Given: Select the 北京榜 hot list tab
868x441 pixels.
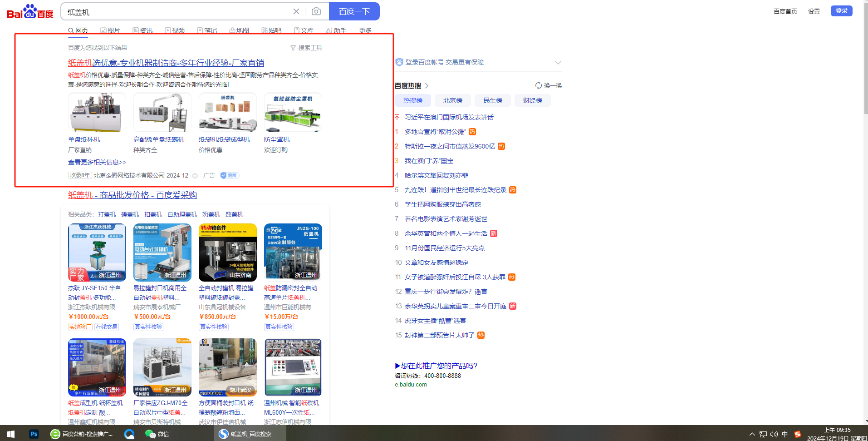Looking at the screenshot, I should 452,100.
